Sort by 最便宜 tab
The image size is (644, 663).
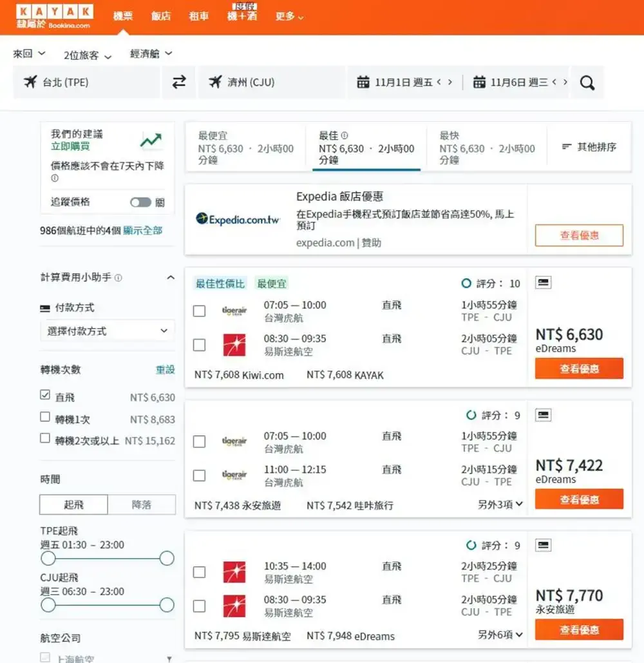(245, 147)
